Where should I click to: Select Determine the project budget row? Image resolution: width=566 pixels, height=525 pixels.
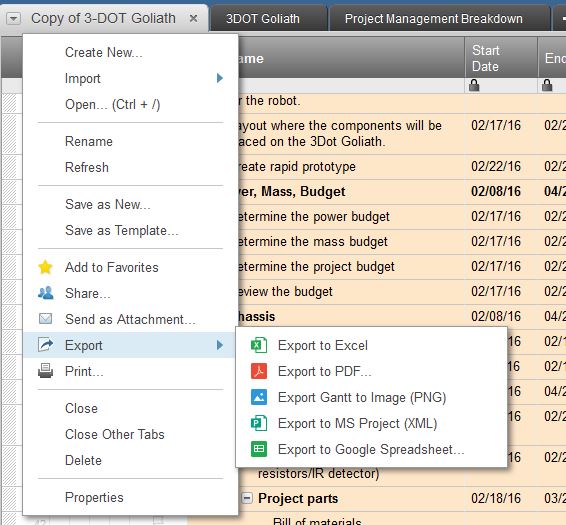point(316,267)
